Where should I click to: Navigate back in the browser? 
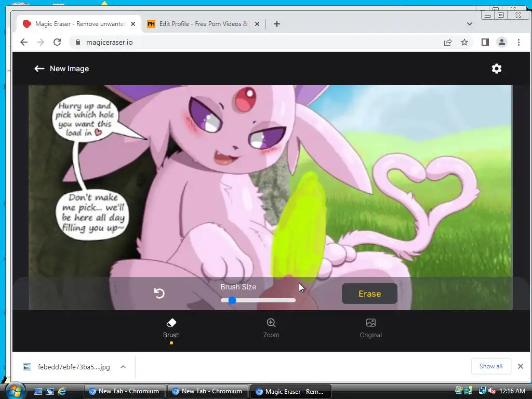click(24, 42)
